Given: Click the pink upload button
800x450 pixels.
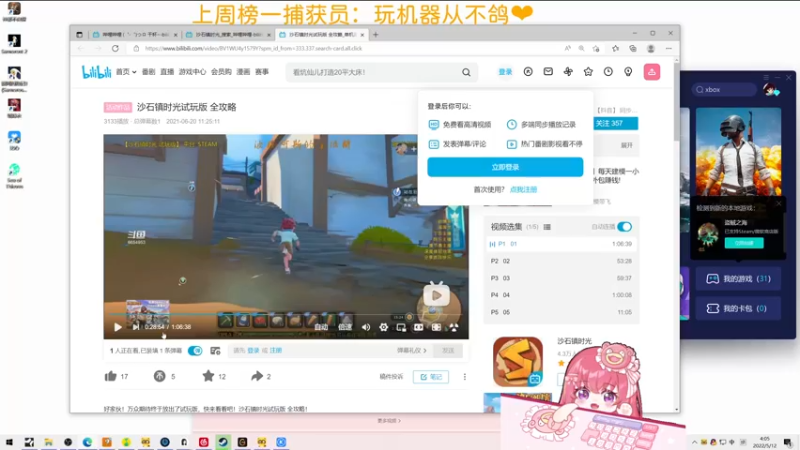Looking at the screenshot, I should pyautogui.click(x=652, y=72).
